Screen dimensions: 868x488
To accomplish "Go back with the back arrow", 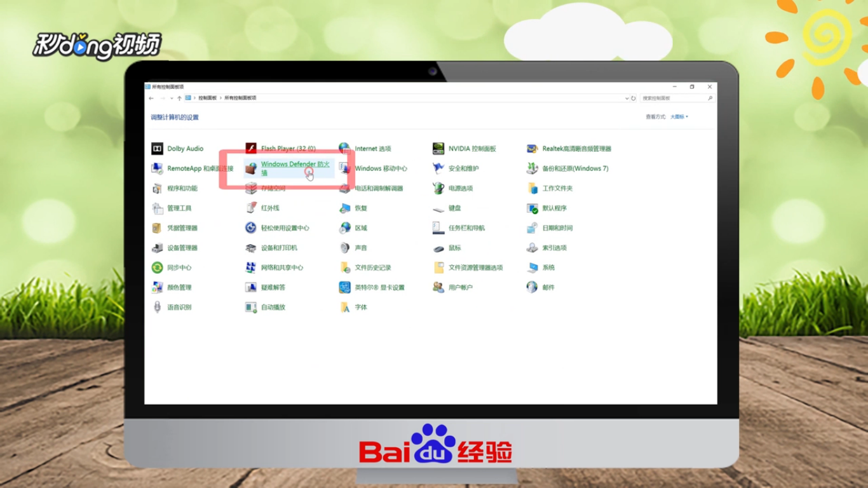I will click(x=151, y=98).
